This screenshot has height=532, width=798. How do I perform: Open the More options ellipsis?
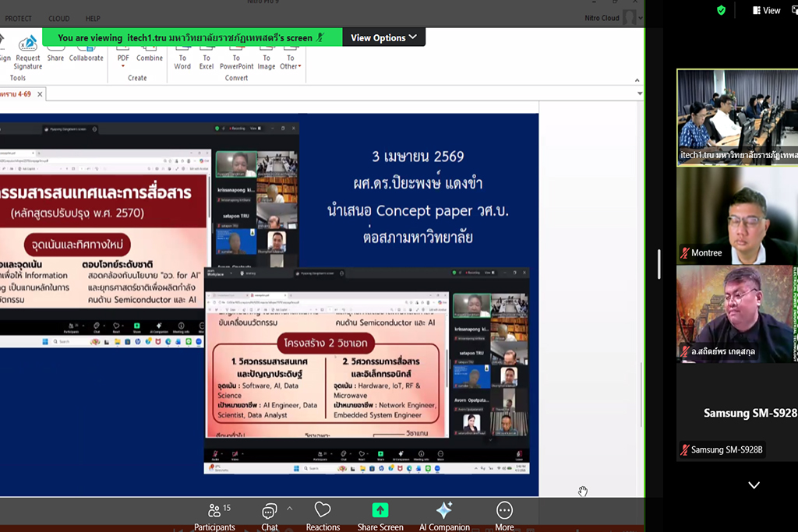(x=504, y=511)
